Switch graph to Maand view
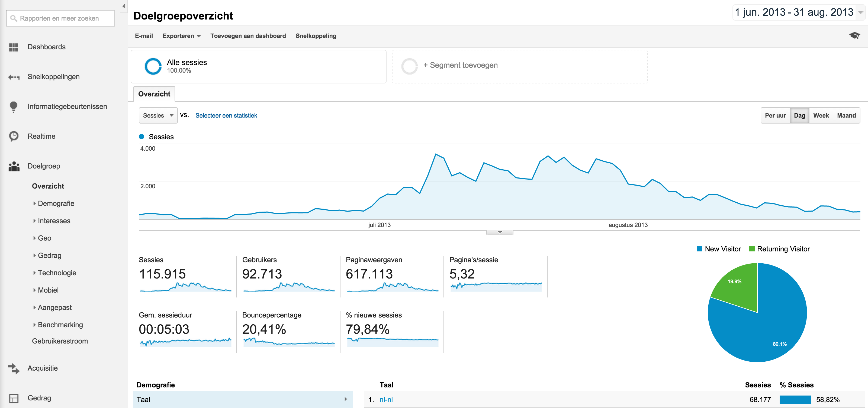 [846, 115]
